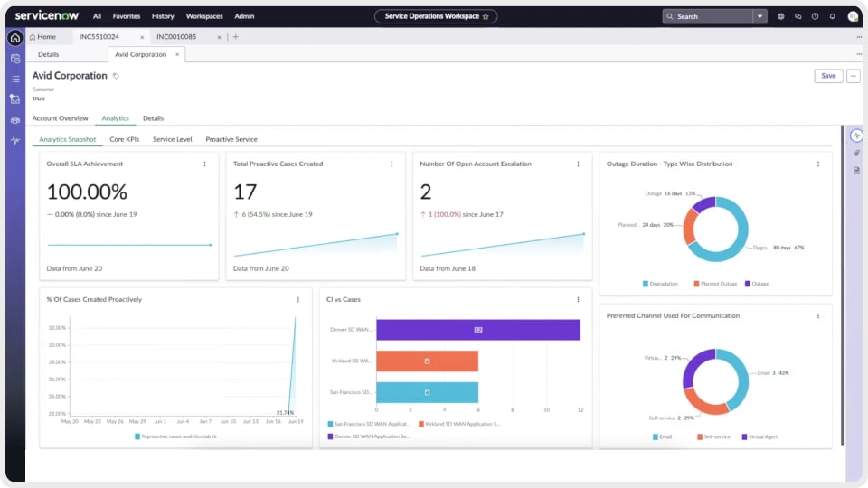Viewport: 868px width, 488px height.
Task: Click the 100.00% SLA achievement value
Action: (87, 192)
